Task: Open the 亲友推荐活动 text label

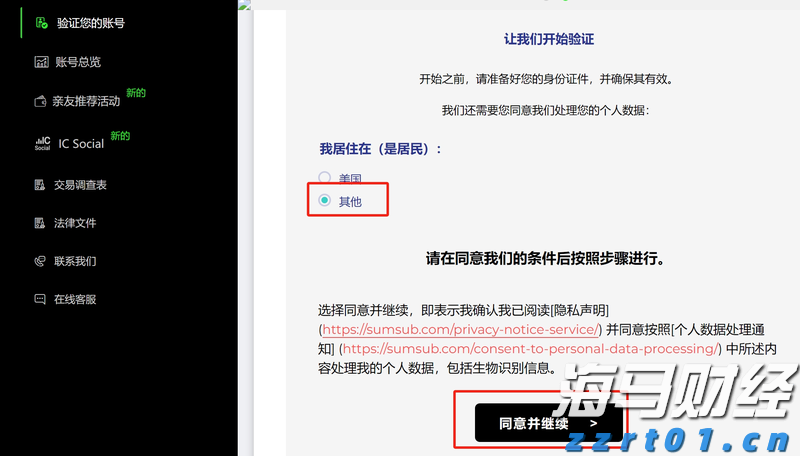Action: tap(86, 101)
